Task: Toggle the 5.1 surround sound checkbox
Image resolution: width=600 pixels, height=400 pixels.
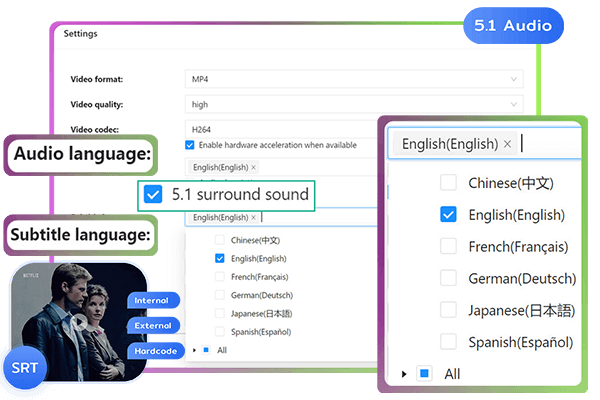Action: pyautogui.click(x=153, y=194)
